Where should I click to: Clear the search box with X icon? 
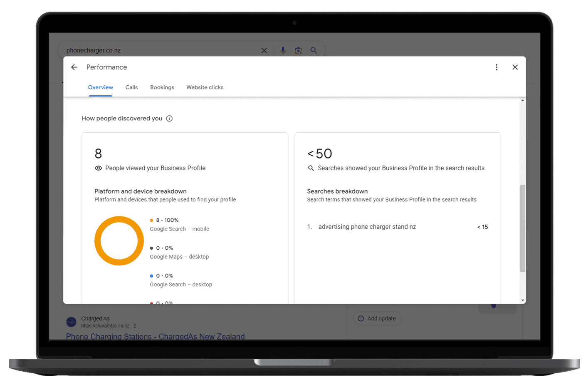tap(264, 50)
